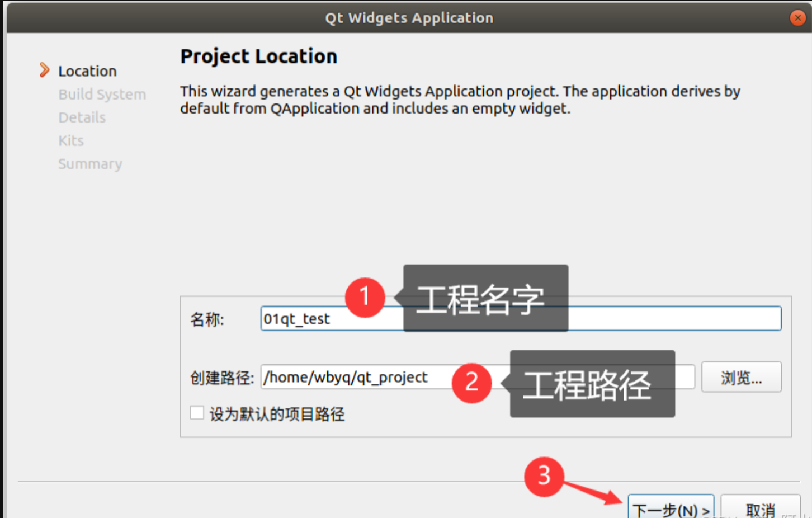The image size is (812, 518).
Task: Select the Location wizard step
Action: 87,71
